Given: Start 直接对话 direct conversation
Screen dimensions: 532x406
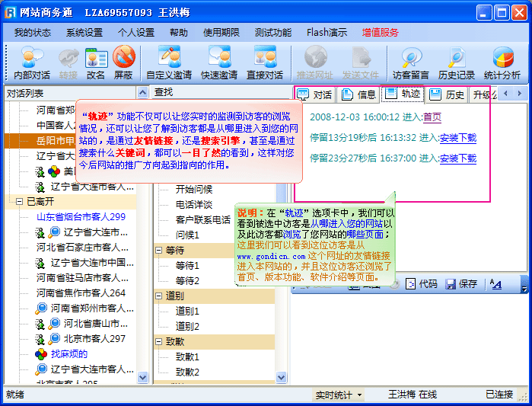Looking at the screenshot, I should coord(264,62).
